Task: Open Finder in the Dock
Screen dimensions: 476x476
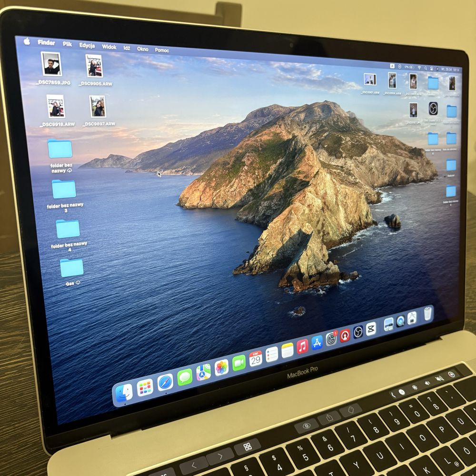Action: [124, 393]
